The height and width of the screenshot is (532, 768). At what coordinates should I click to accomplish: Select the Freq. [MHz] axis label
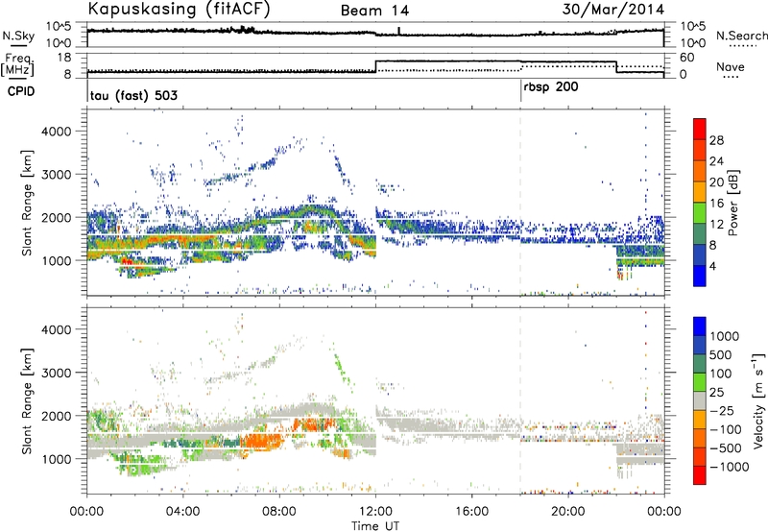click(x=18, y=65)
